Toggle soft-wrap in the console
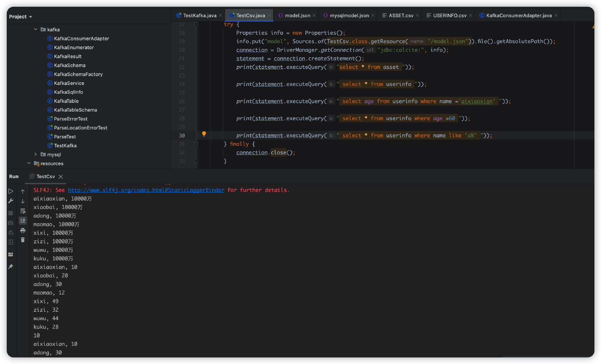 point(23,211)
